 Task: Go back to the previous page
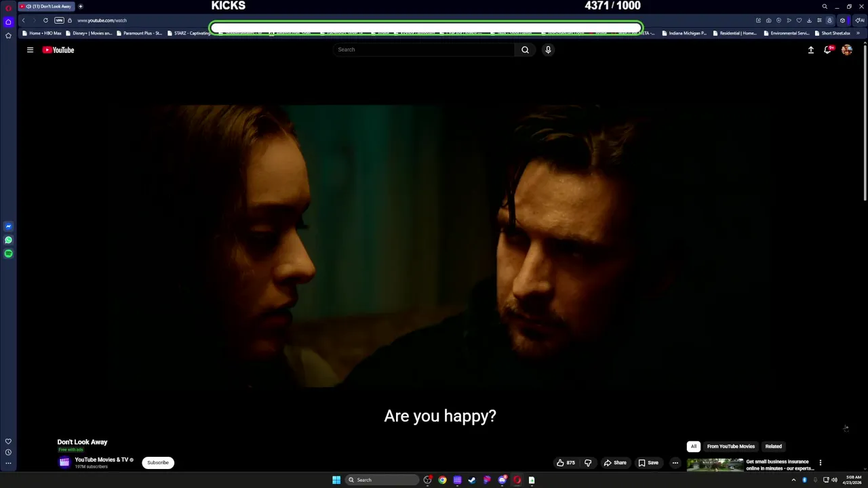23,20
